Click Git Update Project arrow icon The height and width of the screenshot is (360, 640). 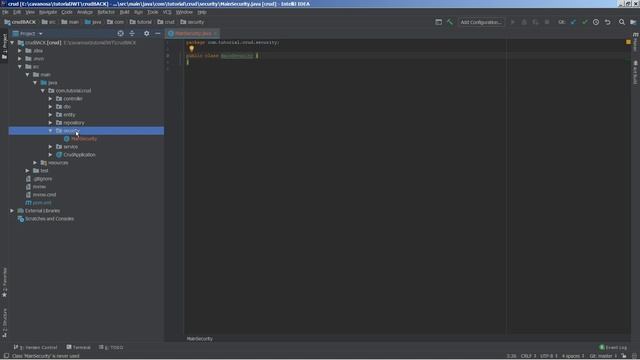click(x=573, y=22)
